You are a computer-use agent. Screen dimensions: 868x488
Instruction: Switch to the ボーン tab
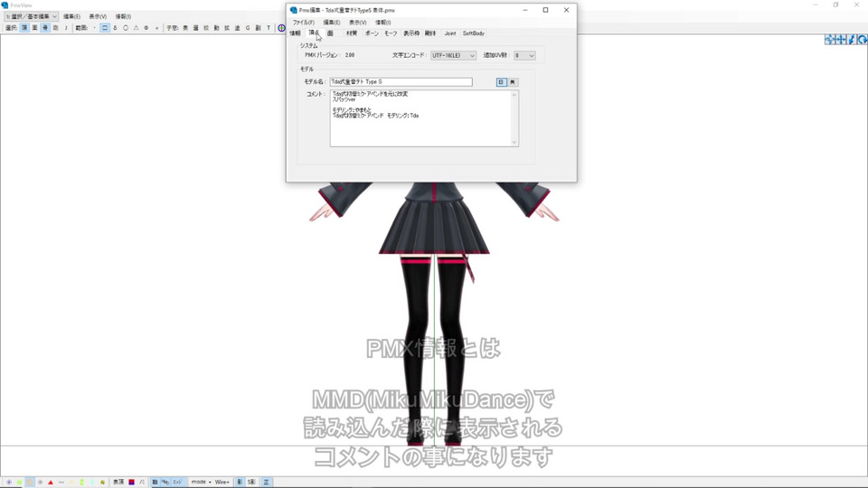(372, 33)
